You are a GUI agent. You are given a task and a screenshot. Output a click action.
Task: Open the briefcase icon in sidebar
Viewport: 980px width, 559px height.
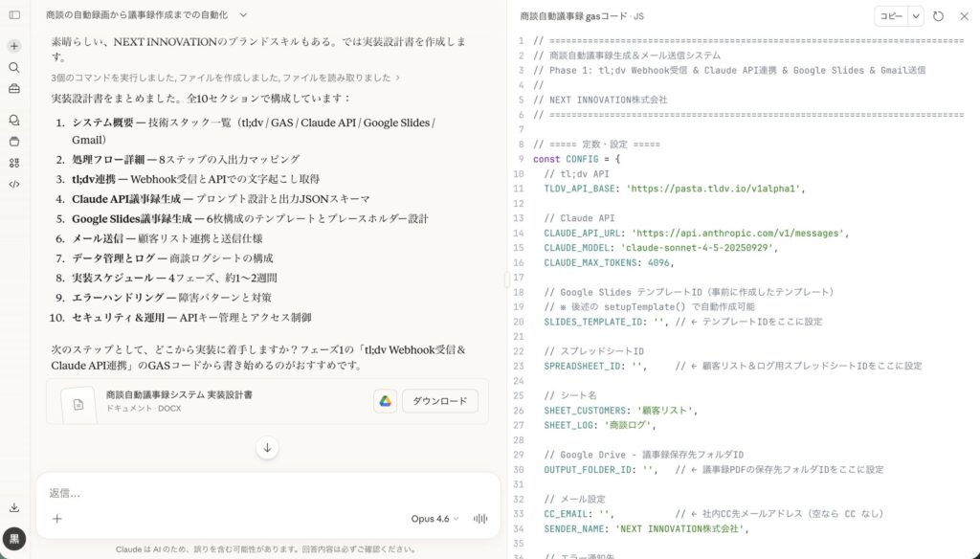click(x=14, y=89)
